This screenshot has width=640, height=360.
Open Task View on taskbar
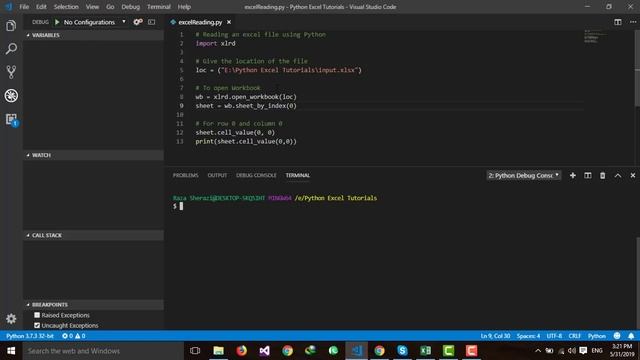[195, 351]
